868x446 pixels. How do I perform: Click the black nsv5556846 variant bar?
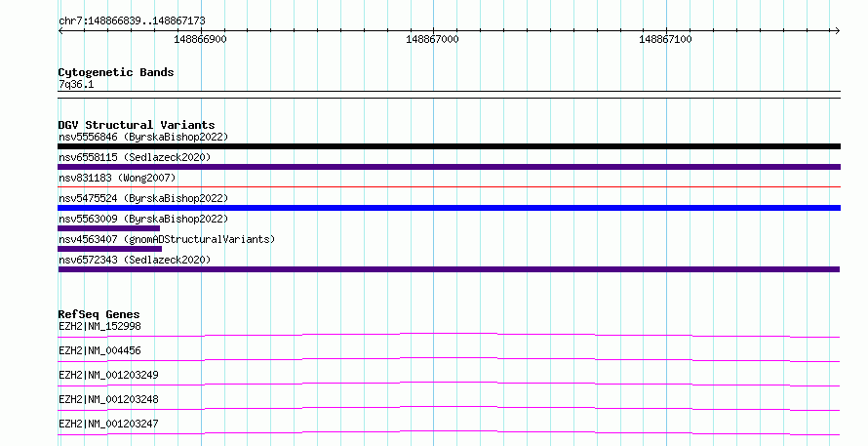pyautogui.click(x=449, y=146)
